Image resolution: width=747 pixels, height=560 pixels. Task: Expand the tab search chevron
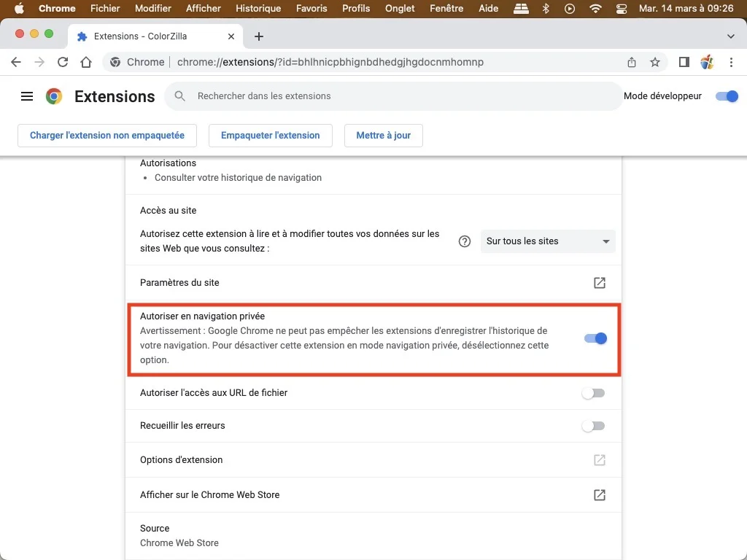[x=730, y=36]
